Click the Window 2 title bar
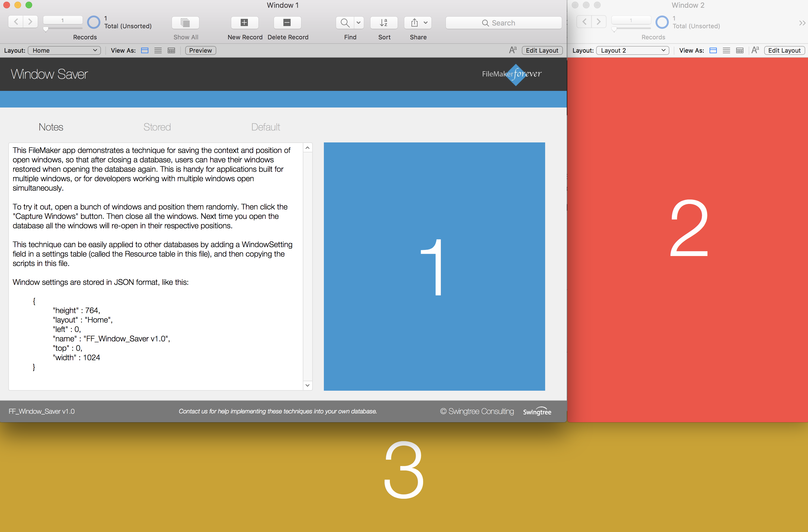The width and height of the screenshot is (808, 532). (688, 5)
